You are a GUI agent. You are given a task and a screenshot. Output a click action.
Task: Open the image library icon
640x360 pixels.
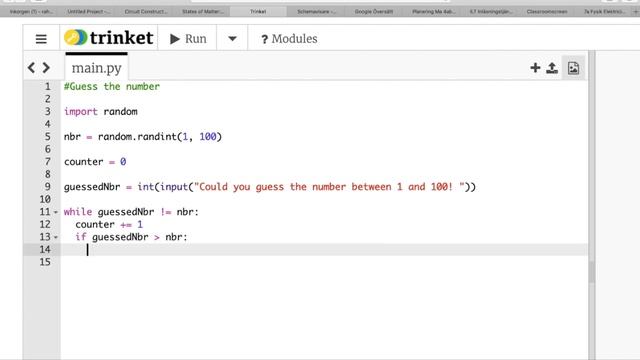tap(573, 68)
